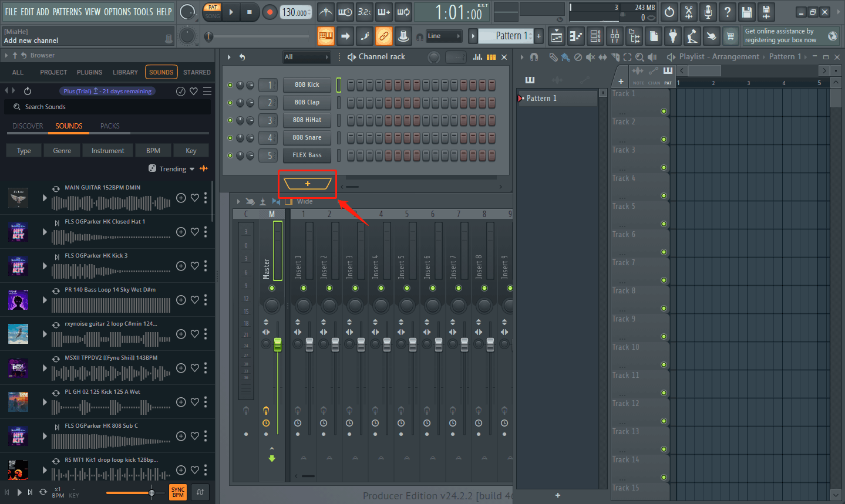Mute the FLEX Bass channel
845x504 pixels.
[x=230, y=155]
